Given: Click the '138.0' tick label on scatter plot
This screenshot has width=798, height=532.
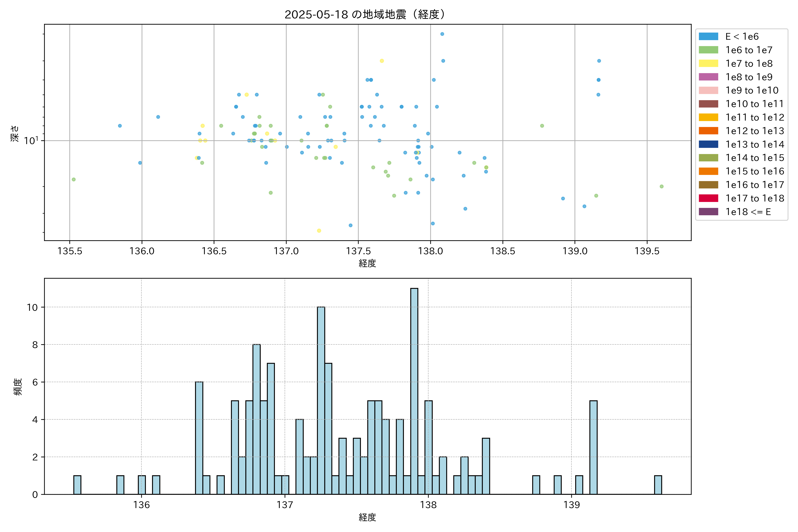Looking at the screenshot, I should pos(430,251).
